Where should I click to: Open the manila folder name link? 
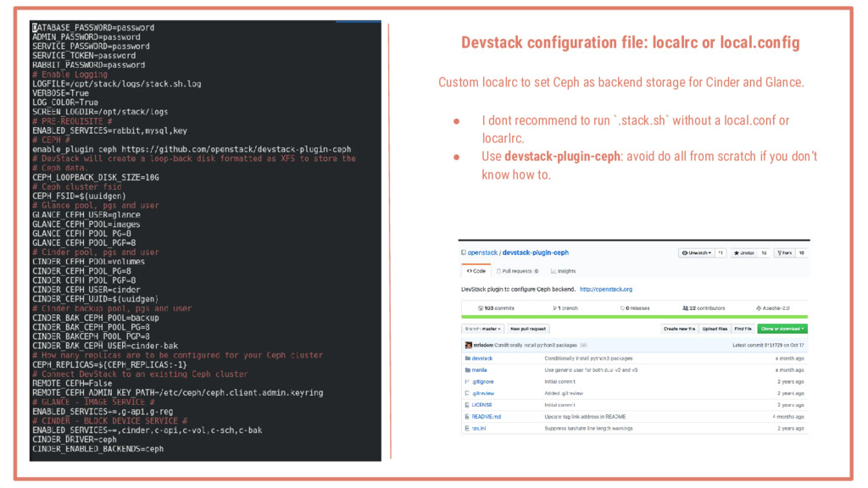(x=480, y=370)
